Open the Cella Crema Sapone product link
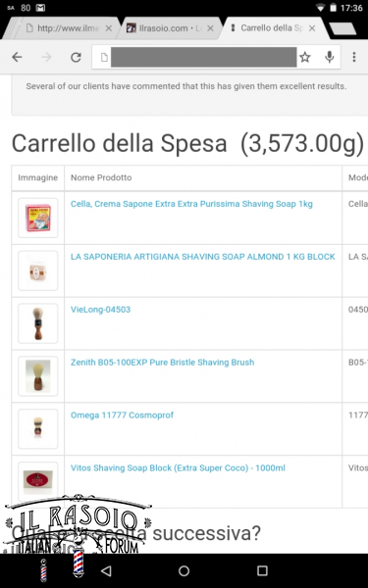 191,204
